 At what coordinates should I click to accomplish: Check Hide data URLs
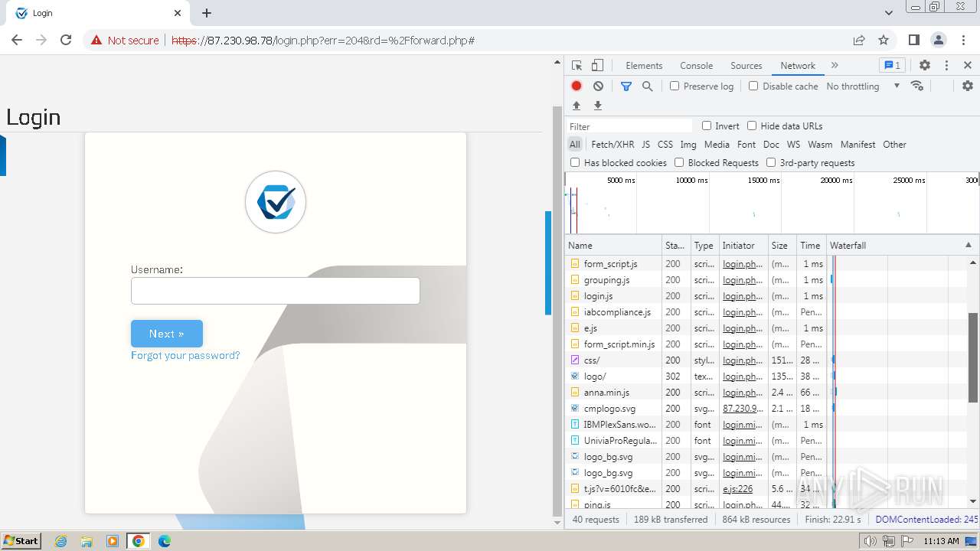pos(752,126)
